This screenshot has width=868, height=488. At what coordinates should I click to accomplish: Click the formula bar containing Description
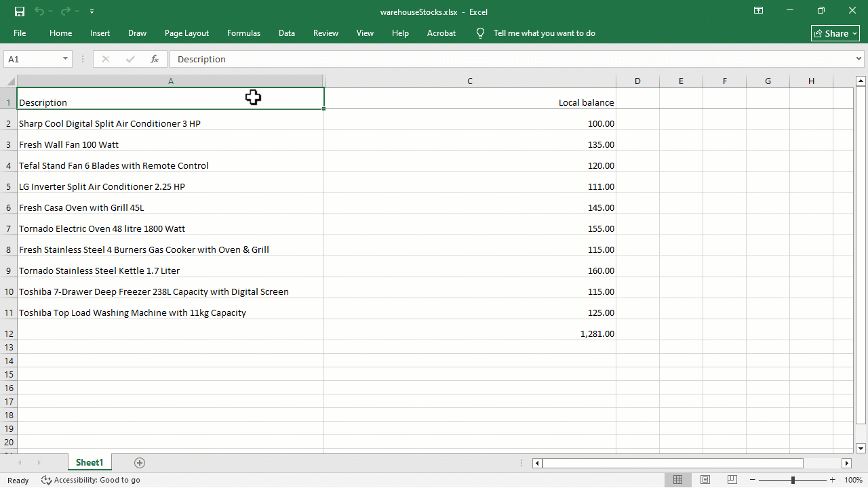(512, 59)
